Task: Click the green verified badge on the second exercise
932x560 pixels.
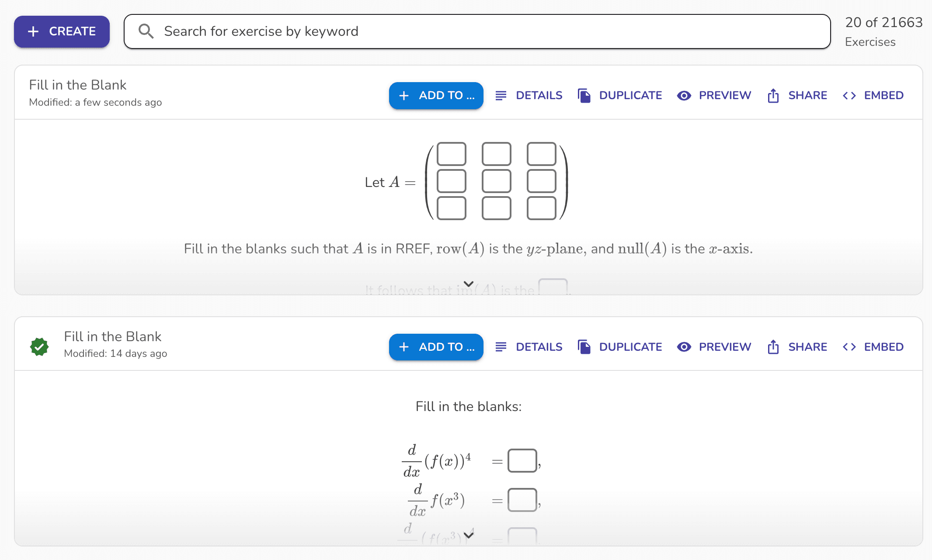Action: [x=39, y=346]
